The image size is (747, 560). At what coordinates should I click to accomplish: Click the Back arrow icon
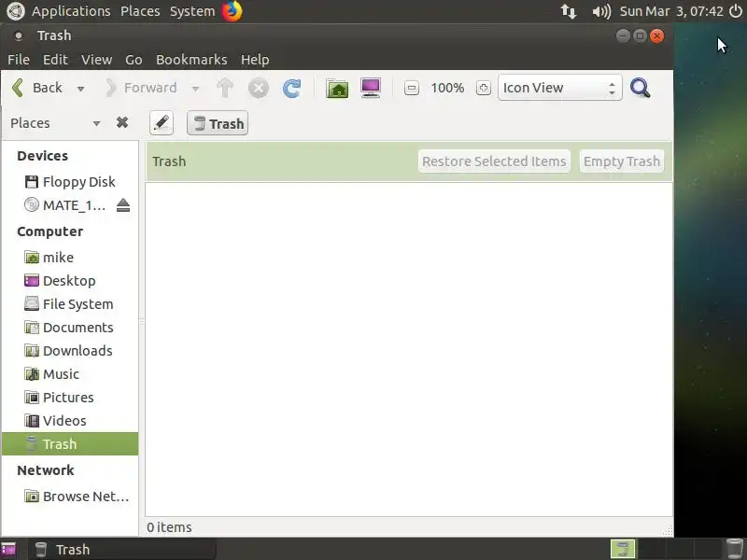tap(18, 88)
